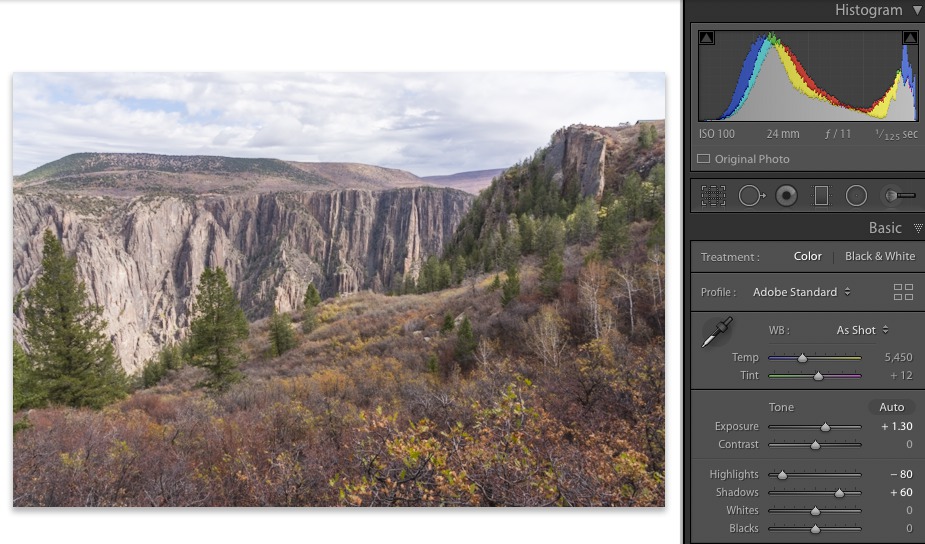Click the Contrast slider handle

pos(815,445)
